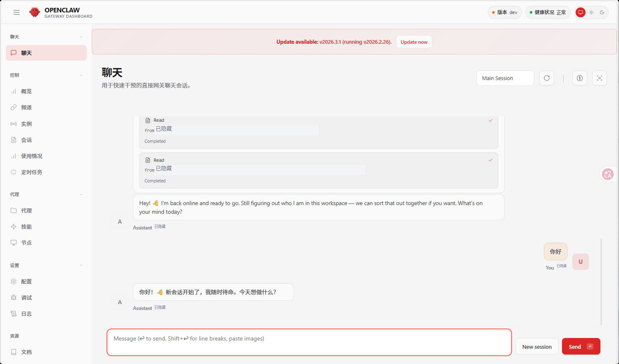The image size is (619, 364).
Task: Click the 新会话开始了 assistant reply
Action: tap(213, 292)
